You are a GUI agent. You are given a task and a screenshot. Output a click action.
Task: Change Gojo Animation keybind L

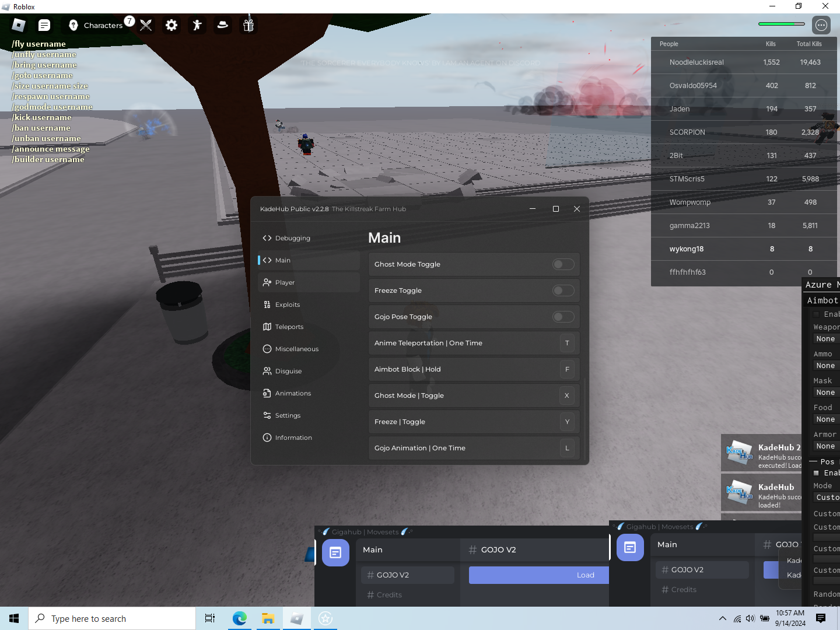567,448
